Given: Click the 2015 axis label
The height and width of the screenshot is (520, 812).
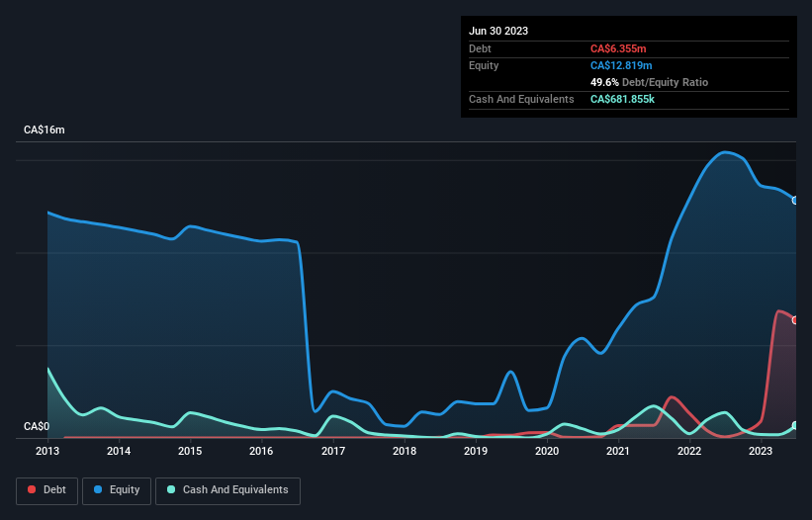Looking at the screenshot, I should (x=190, y=451).
